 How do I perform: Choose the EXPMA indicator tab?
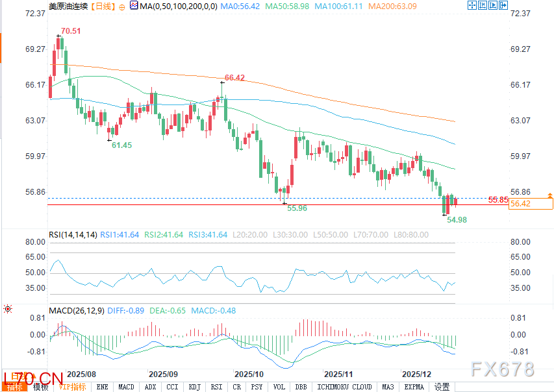pos(414,387)
